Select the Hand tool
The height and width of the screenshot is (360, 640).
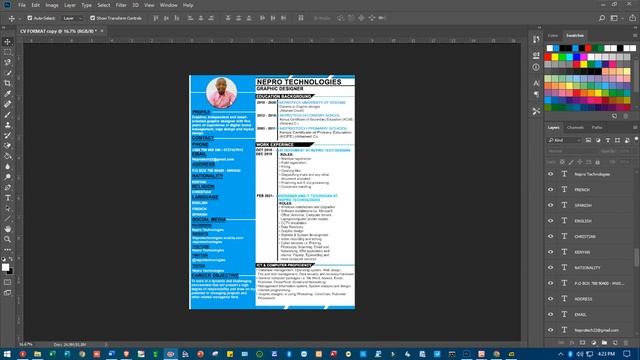coord(7,229)
